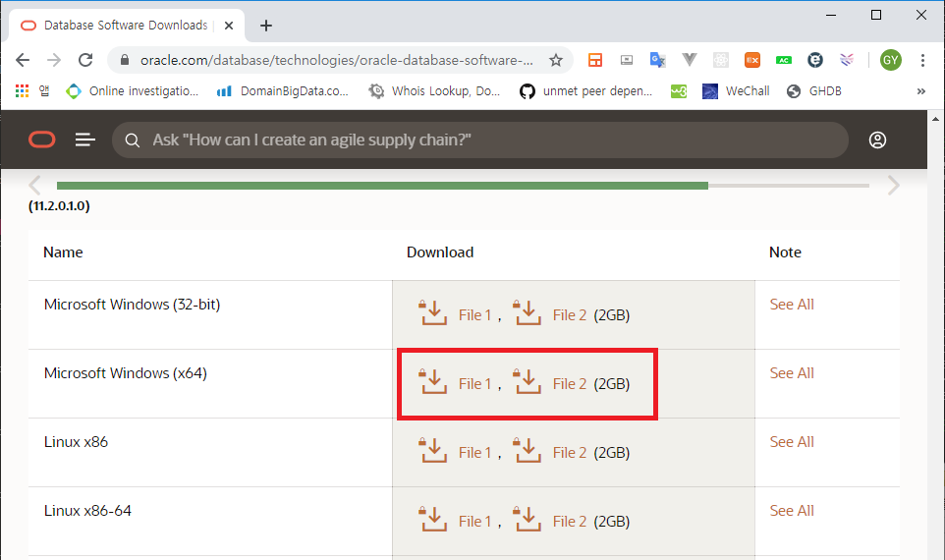Download File 1 icon for Linux x86-64
Viewport: 945px width, 560px height.
tap(433, 519)
